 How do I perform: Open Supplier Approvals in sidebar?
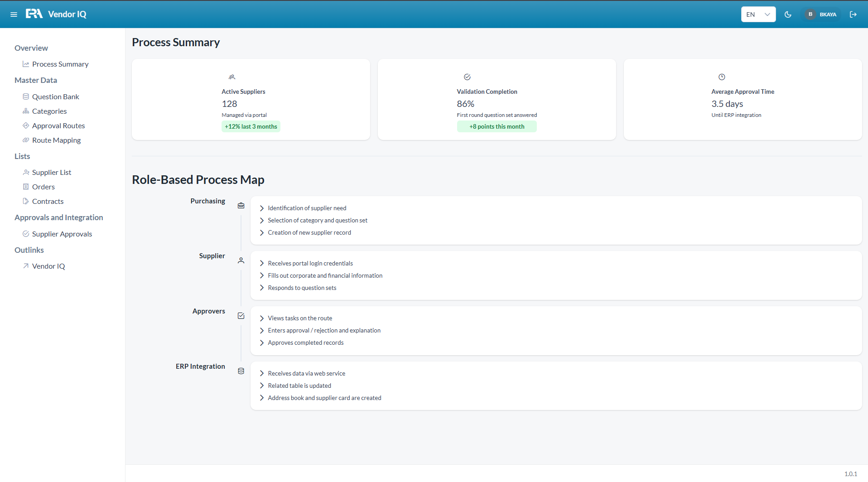coord(62,234)
